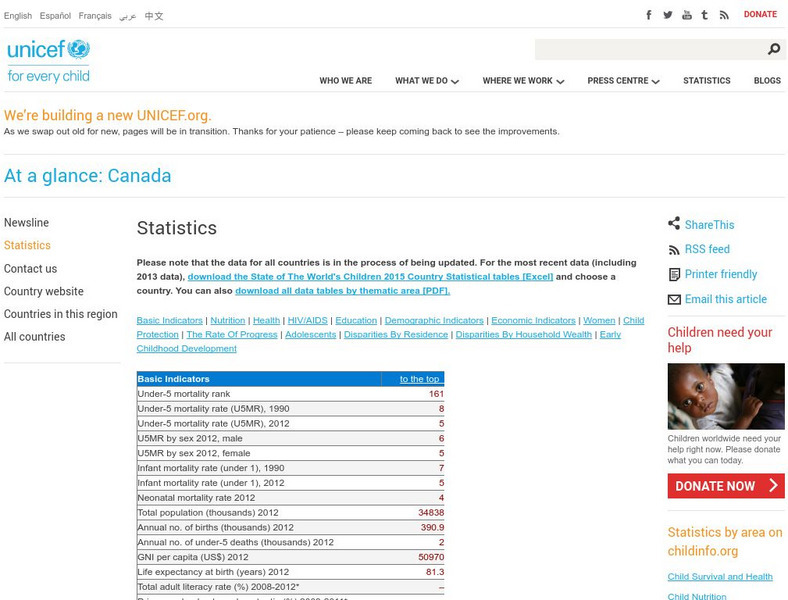
Task: Jump to The Rate Of Progress link
Action: point(232,334)
